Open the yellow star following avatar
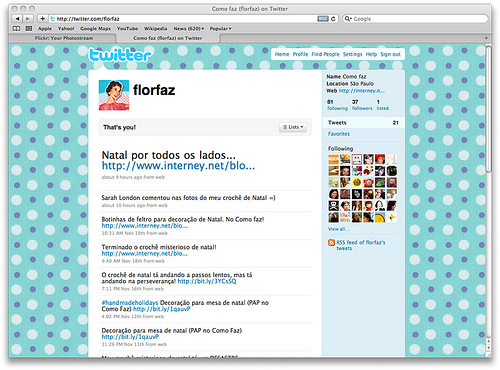500x370 pixels. [391, 217]
